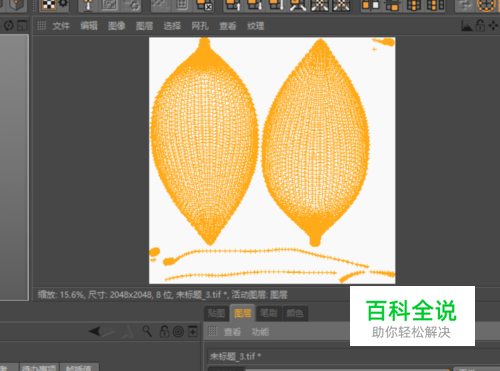
Task: Click the four-way move arrows icon
Action: pos(493,26)
